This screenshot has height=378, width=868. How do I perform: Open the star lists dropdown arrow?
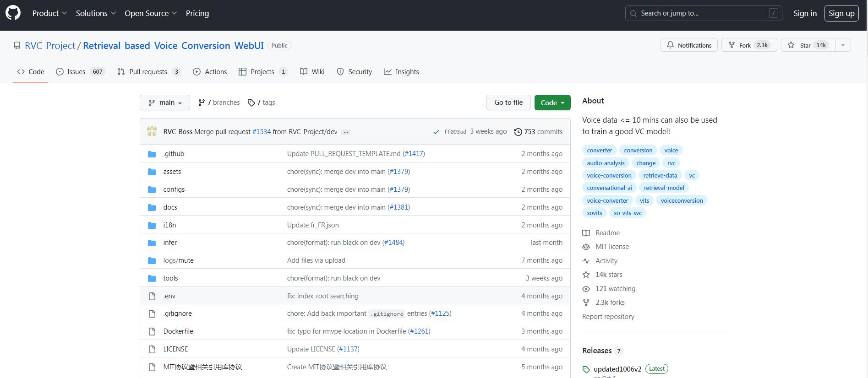[843, 45]
